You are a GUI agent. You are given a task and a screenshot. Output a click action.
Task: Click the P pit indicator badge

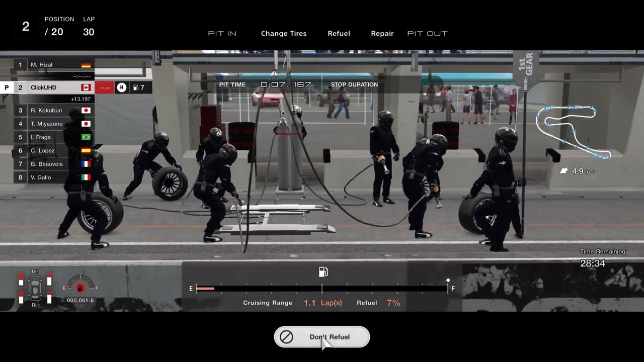[x=7, y=87]
